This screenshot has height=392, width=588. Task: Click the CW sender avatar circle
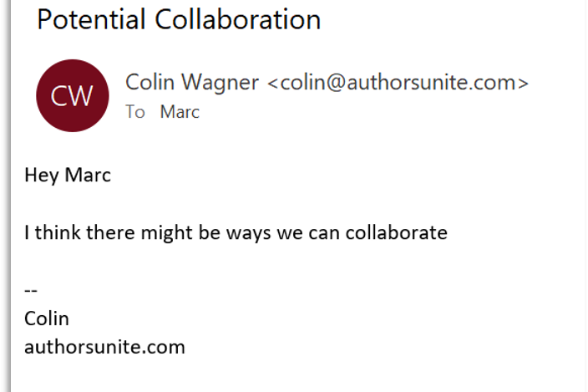[72, 96]
